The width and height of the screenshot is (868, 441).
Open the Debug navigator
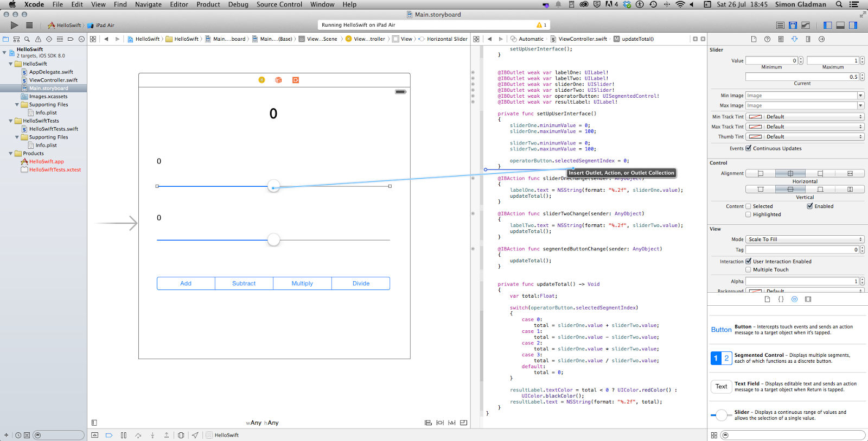(x=60, y=39)
